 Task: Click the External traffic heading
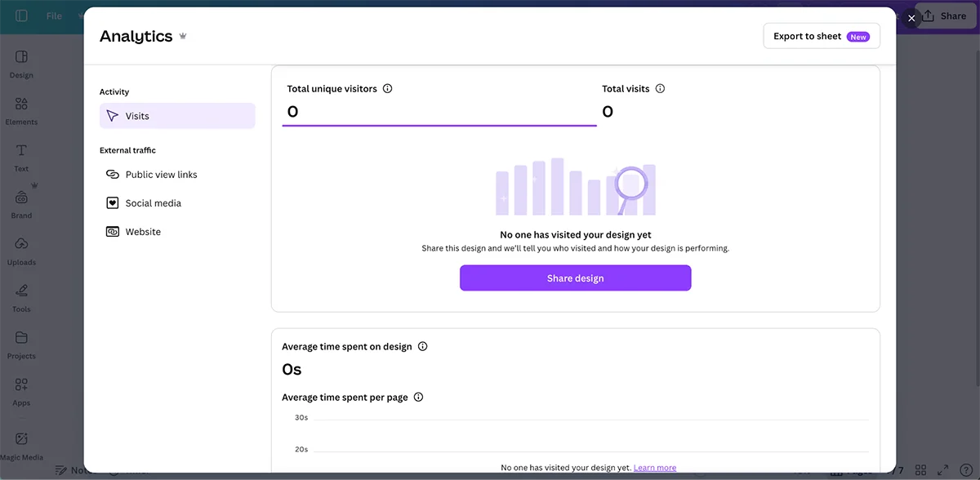click(127, 150)
